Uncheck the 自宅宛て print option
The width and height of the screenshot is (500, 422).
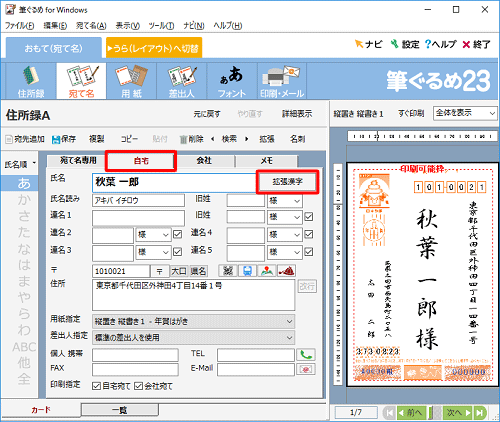[96, 386]
